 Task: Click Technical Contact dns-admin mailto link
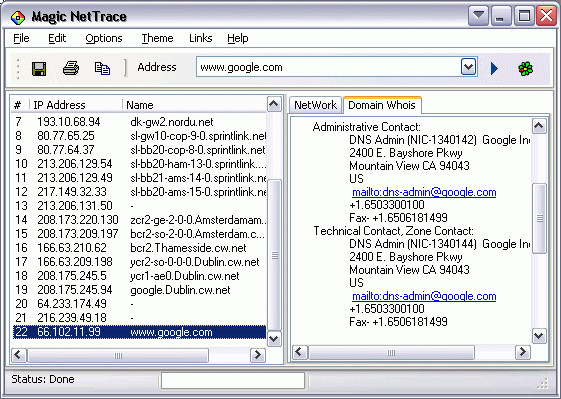tap(424, 296)
